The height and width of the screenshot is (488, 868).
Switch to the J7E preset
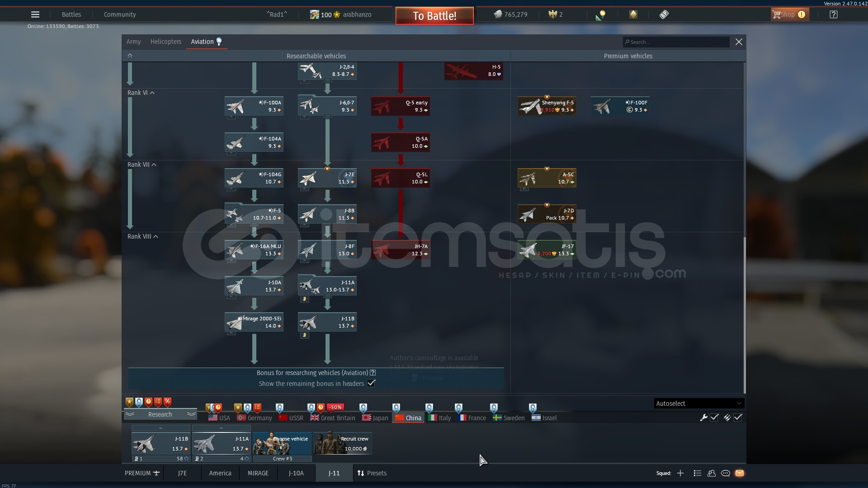point(182,473)
